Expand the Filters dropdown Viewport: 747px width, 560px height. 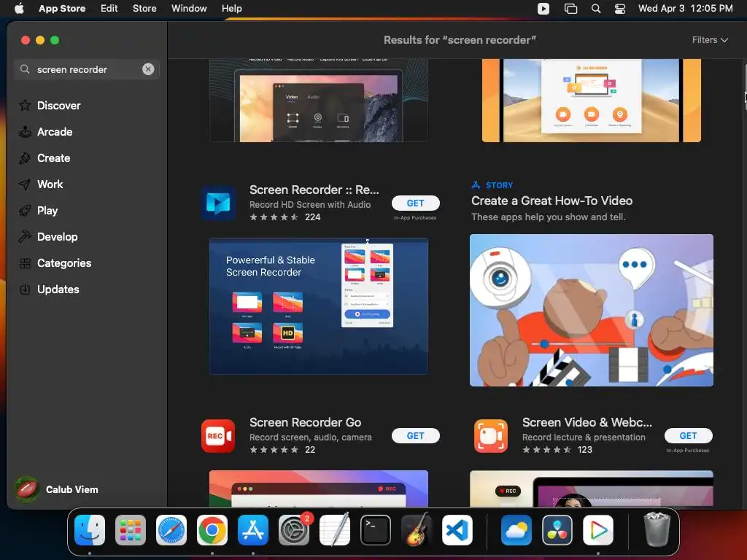point(710,40)
